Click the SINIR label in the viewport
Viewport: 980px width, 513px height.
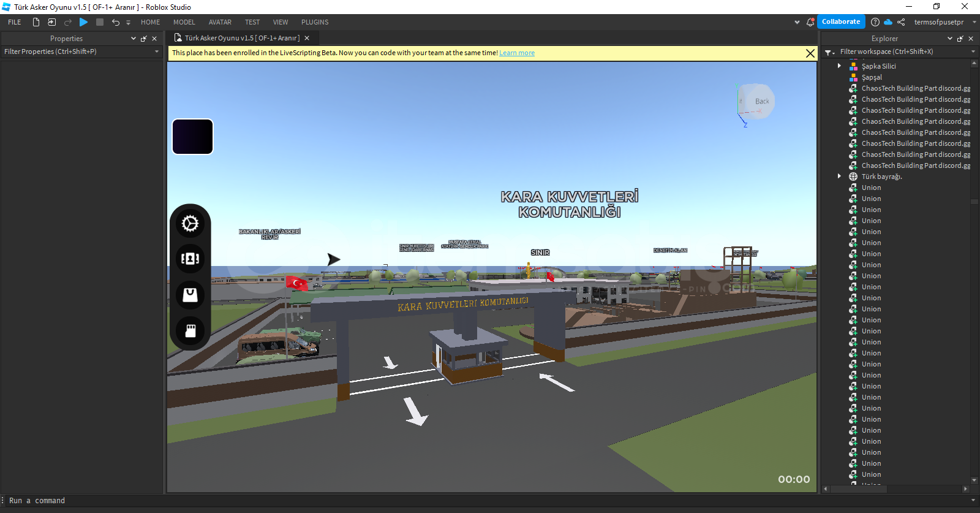[540, 253]
